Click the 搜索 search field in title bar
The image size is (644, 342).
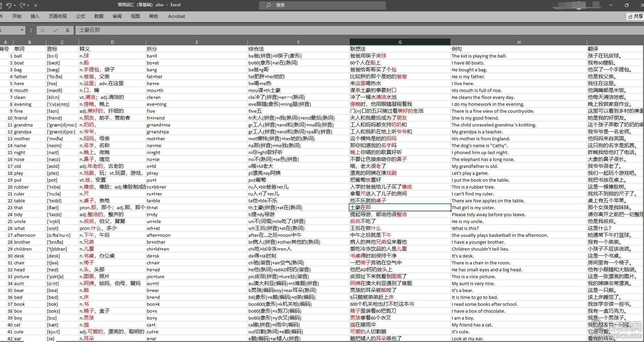click(323, 5)
